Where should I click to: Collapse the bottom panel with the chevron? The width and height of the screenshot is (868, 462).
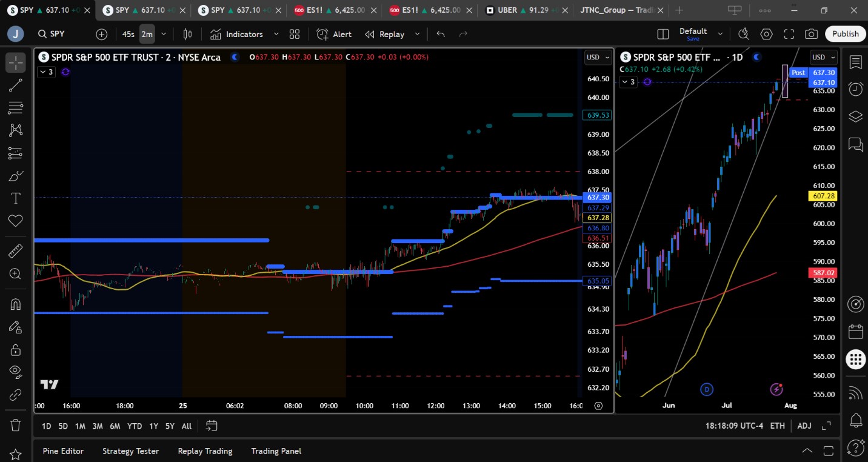point(807,450)
